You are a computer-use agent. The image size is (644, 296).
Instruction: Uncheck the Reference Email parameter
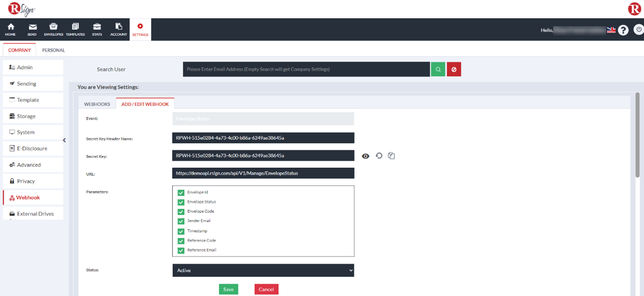(x=181, y=250)
